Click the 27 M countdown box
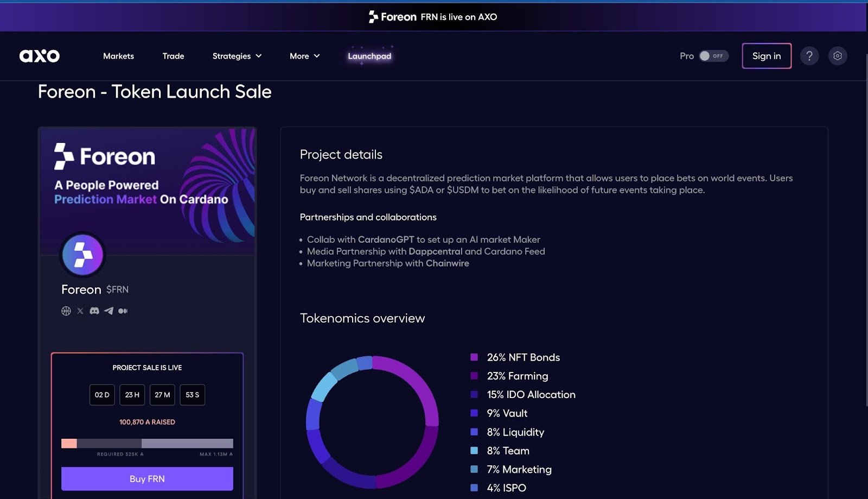This screenshot has width=868, height=499. click(x=162, y=395)
